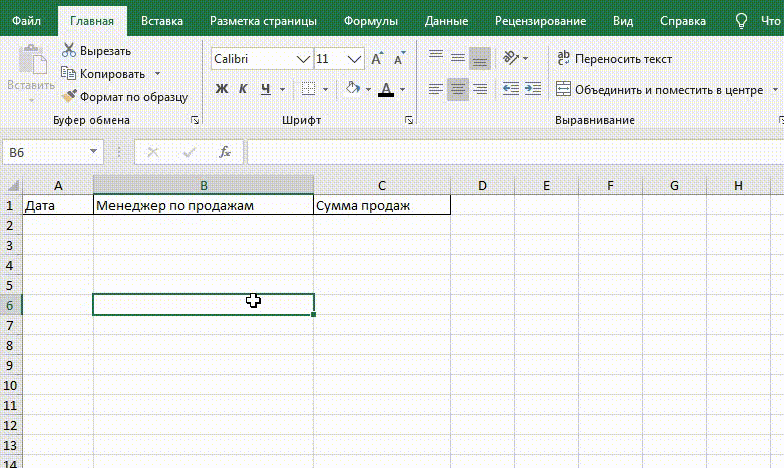Click inside the formula bar

pos(515,152)
